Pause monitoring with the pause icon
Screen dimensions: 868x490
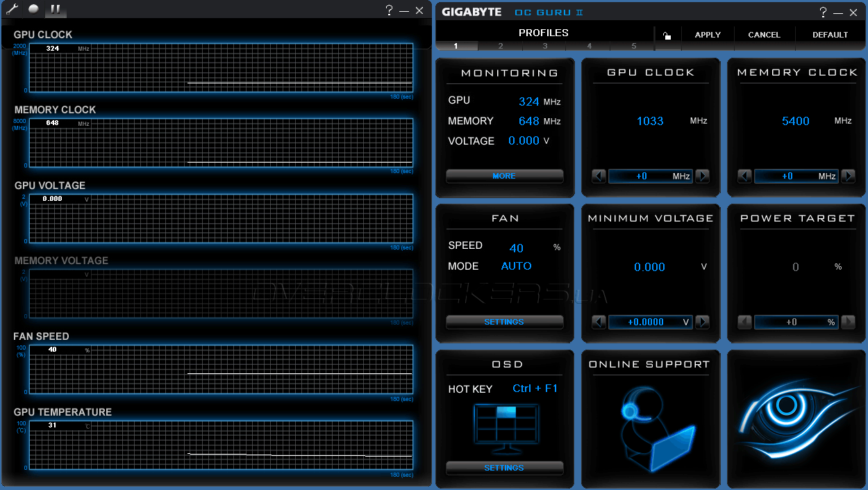pyautogui.click(x=55, y=9)
